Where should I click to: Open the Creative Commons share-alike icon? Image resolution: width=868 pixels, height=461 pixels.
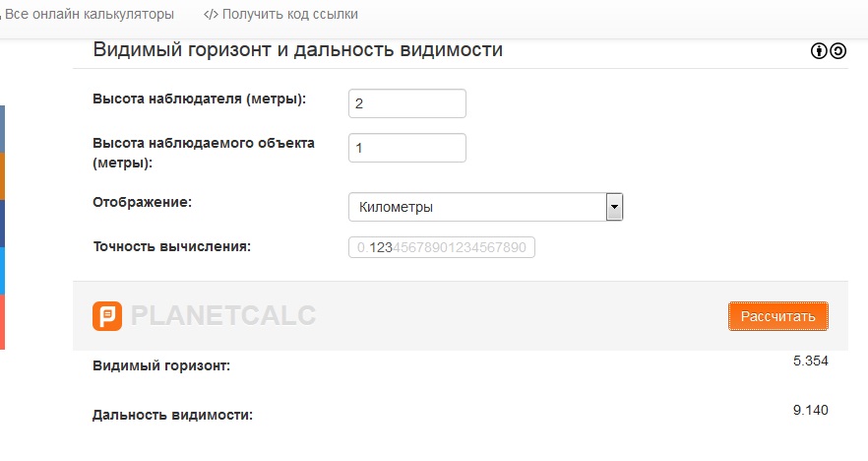coord(838,51)
